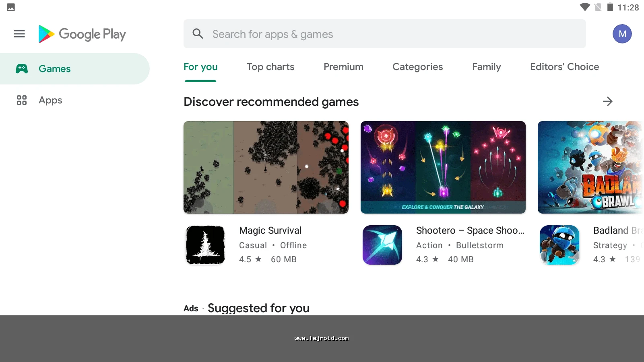Switch to the Premium tab
The height and width of the screenshot is (362, 644).
[x=343, y=67]
